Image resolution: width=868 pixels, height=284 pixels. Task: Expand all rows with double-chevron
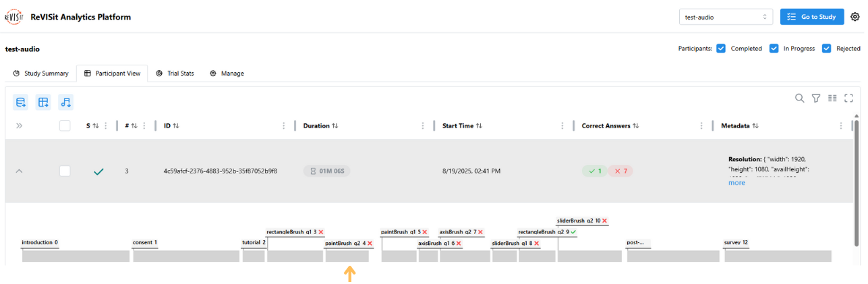click(x=19, y=125)
